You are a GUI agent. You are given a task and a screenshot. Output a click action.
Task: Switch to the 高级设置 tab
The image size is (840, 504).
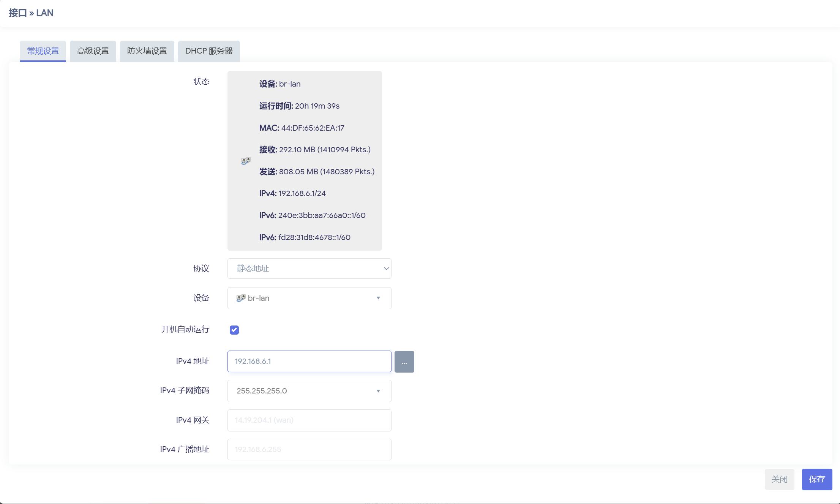(93, 51)
